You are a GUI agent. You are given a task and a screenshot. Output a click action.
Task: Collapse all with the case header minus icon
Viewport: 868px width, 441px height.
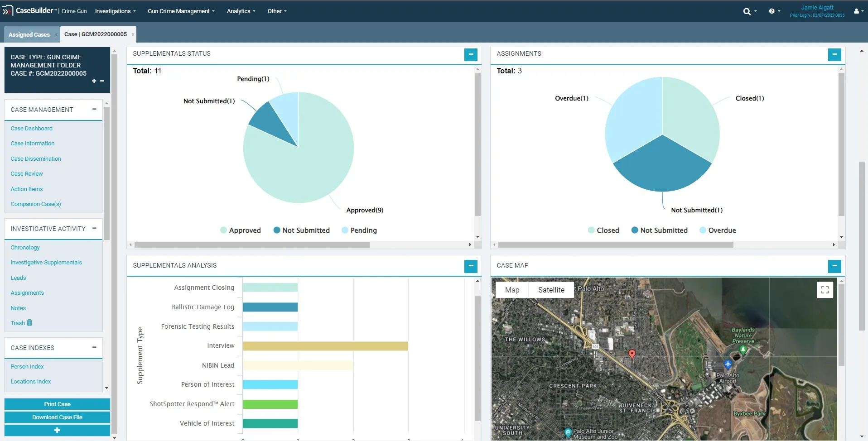(102, 81)
